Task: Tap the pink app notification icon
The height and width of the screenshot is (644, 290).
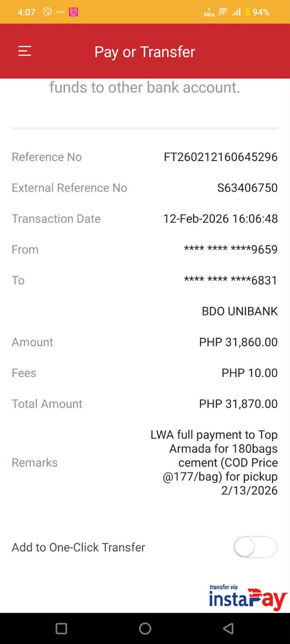Action: point(73,12)
